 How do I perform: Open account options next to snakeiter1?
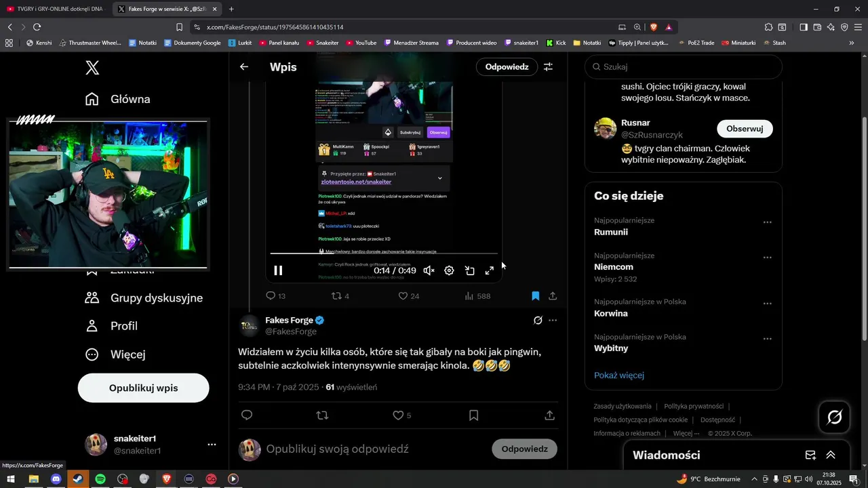212,445
